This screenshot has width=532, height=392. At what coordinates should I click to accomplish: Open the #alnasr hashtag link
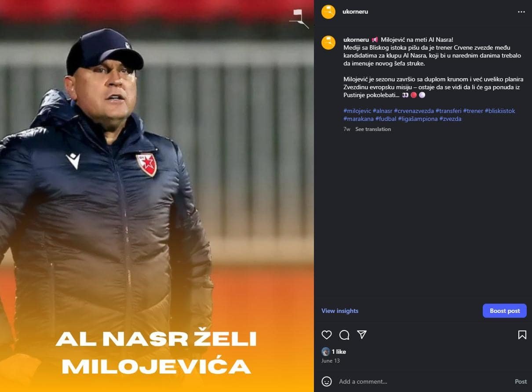point(383,111)
